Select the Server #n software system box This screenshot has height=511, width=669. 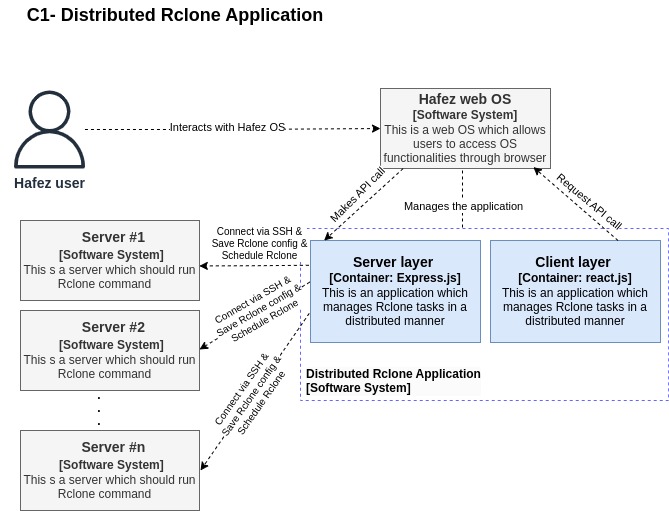(x=110, y=470)
